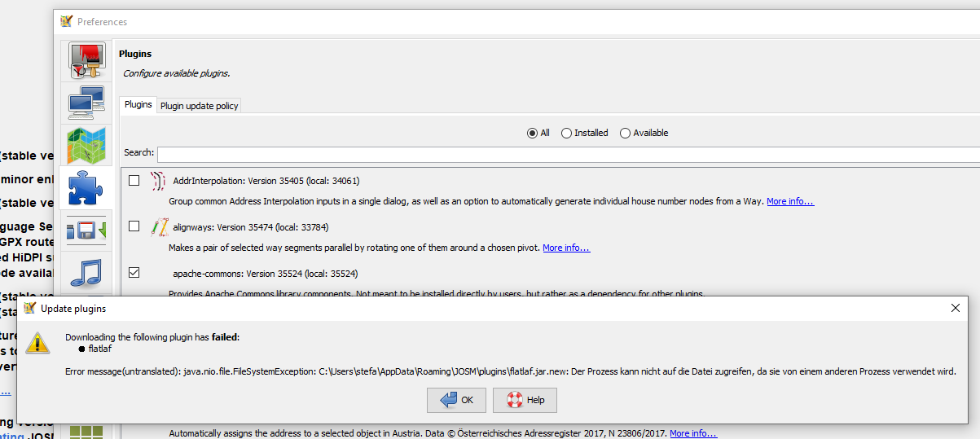Enable the alignways plugin checkbox
The width and height of the screenshot is (980, 439).
pyautogui.click(x=134, y=226)
